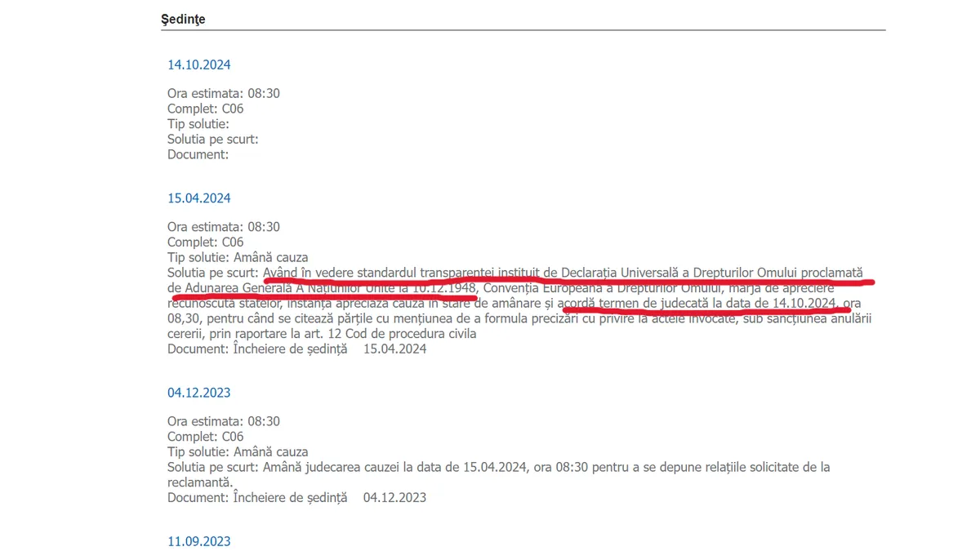Click Complet: C06 under the 15.04.2024 session
Screen dimensions: 980x551
coord(205,242)
